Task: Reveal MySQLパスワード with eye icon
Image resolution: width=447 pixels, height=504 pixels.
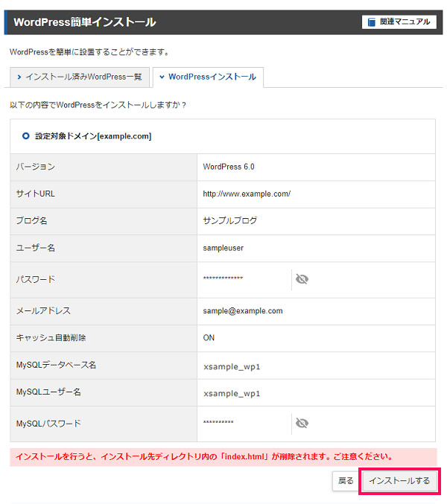Action: click(302, 423)
